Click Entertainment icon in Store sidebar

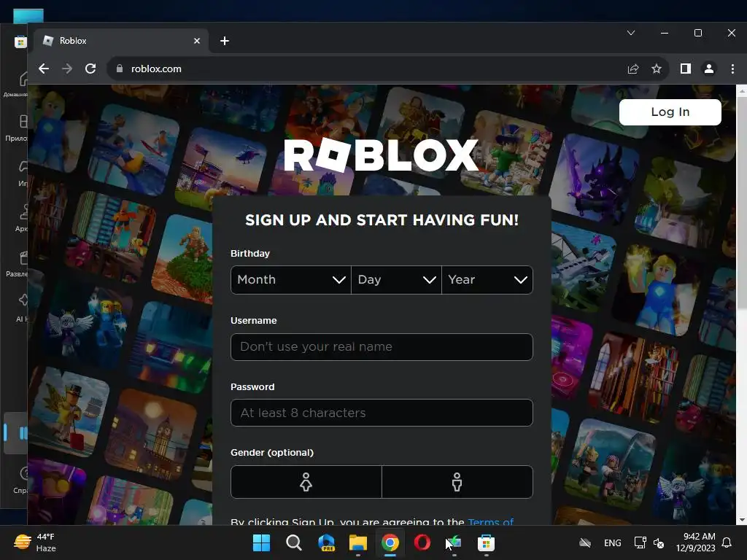[23, 257]
